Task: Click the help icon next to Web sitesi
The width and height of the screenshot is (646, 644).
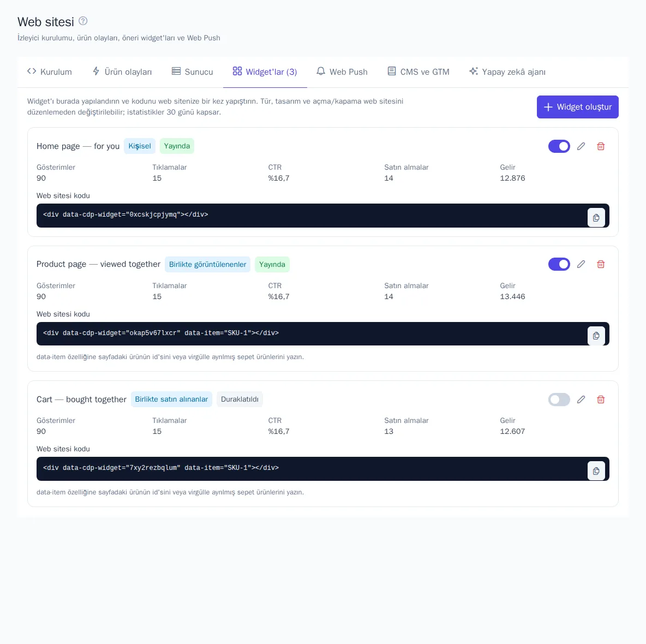Action: click(83, 21)
